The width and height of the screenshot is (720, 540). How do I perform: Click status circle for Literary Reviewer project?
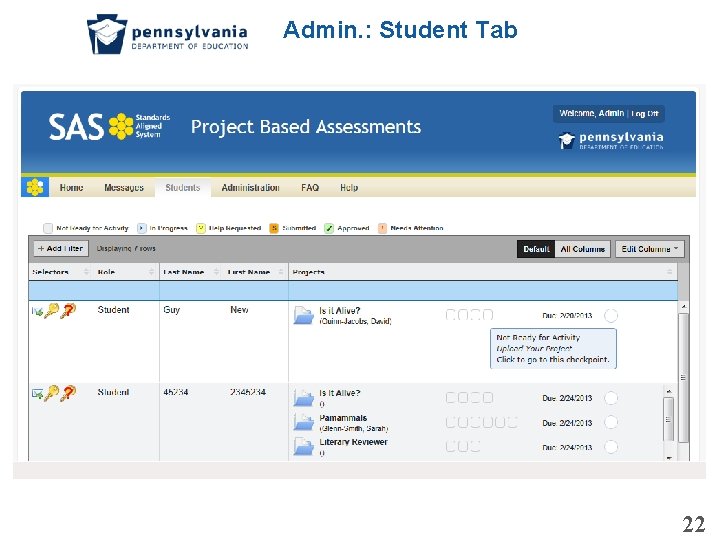click(x=611, y=446)
